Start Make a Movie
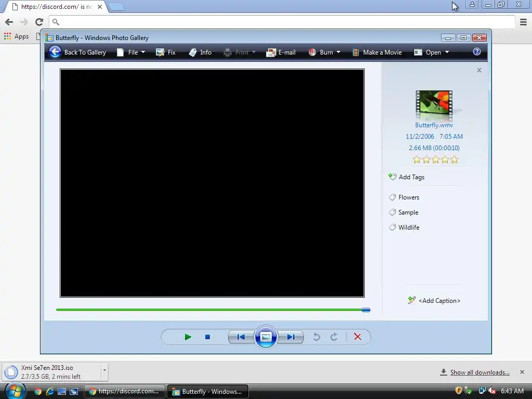532x399 pixels. 377,52
